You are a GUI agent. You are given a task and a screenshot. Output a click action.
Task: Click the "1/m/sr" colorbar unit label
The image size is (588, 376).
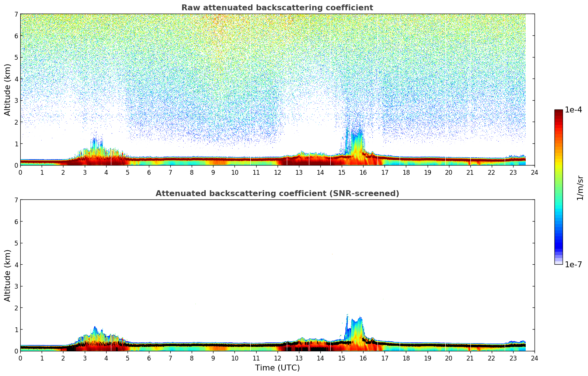pyautogui.click(x=580, y=188)
